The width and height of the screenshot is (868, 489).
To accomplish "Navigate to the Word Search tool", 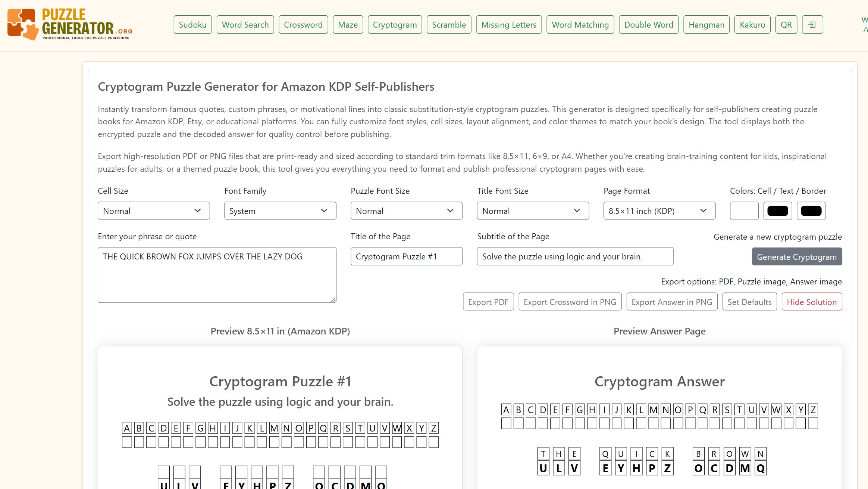I will (245, 24).
